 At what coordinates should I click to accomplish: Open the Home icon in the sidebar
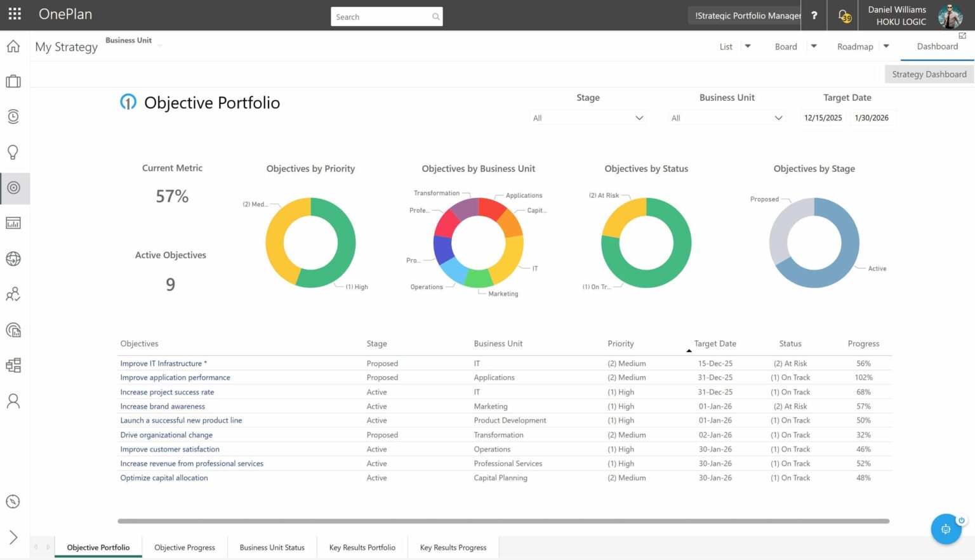pyautogui.click(x=13, y=46)
